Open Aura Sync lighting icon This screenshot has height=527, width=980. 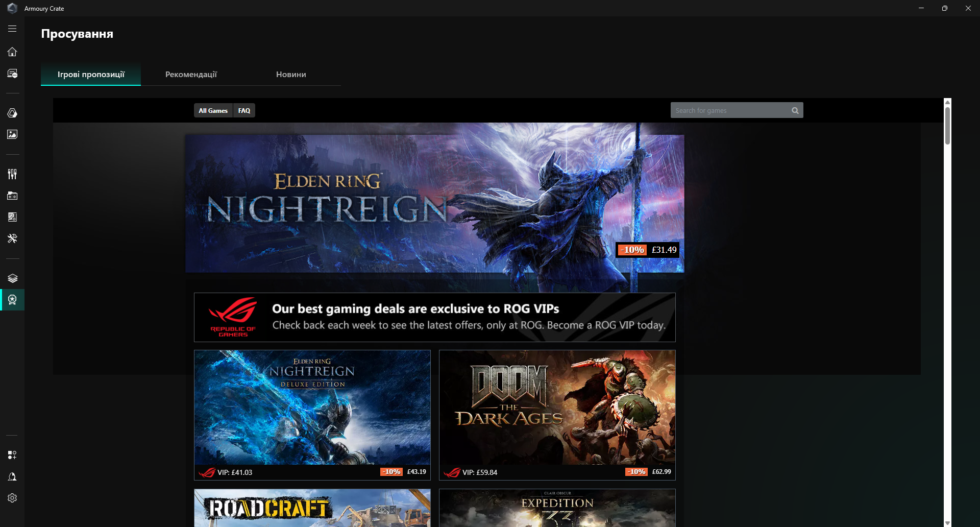click(12, 113)
